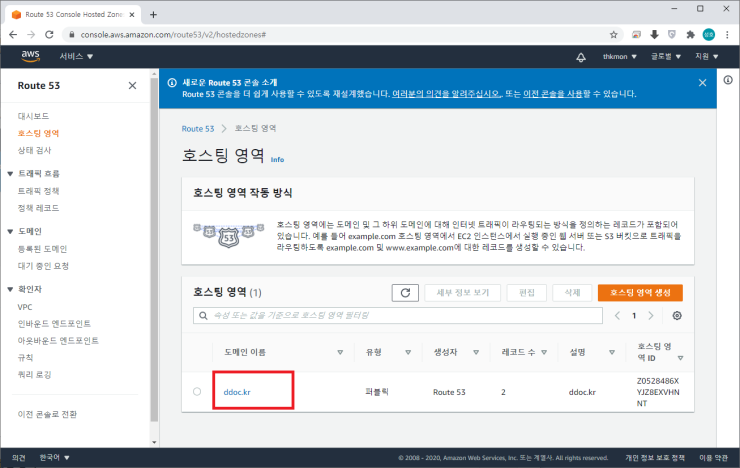Select the ddoc.kr row radio button
The height and width of the screenshot is (468, 740).
click(197, 391)
